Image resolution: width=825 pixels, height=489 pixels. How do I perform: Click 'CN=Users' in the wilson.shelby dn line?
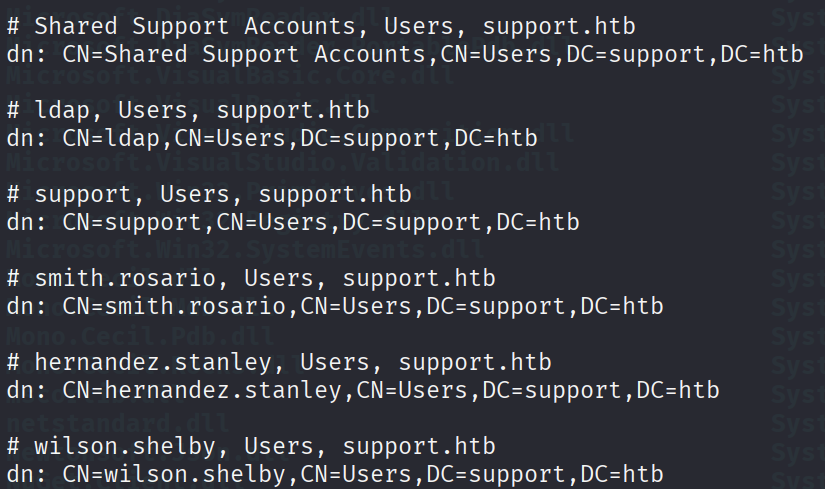coord(356,475)
